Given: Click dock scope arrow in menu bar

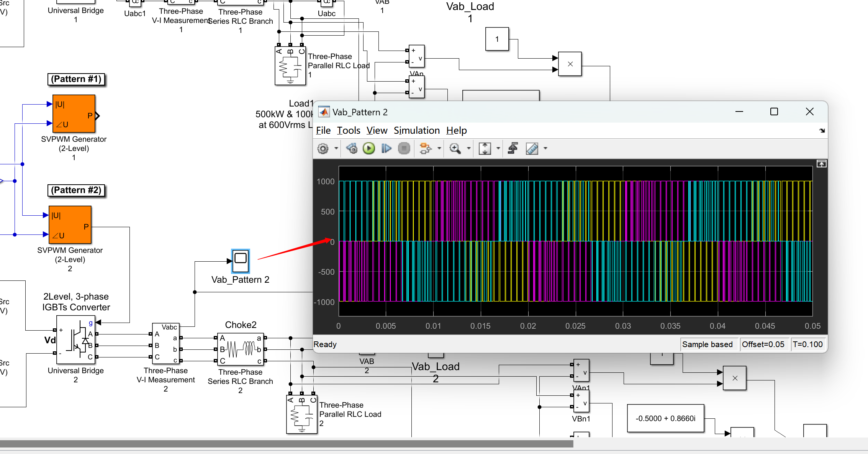Looking at the screenshot, I should point(822,131).
